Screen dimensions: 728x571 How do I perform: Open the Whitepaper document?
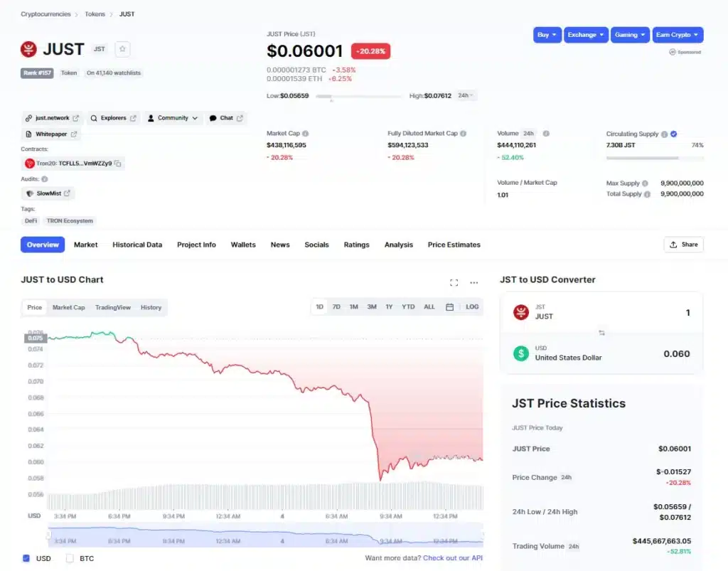click(51, 134)
